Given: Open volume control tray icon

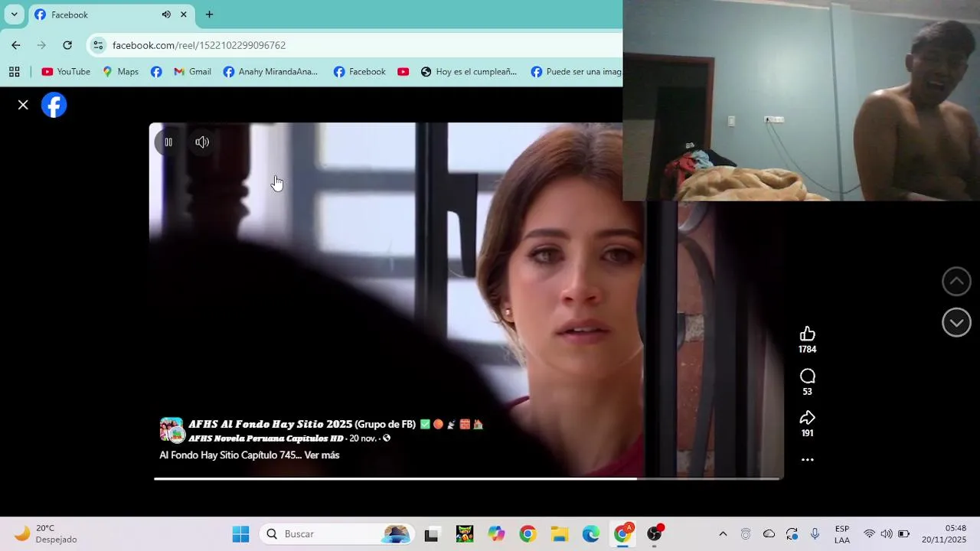Looking at the screenshot, I should tap(887, 534).
